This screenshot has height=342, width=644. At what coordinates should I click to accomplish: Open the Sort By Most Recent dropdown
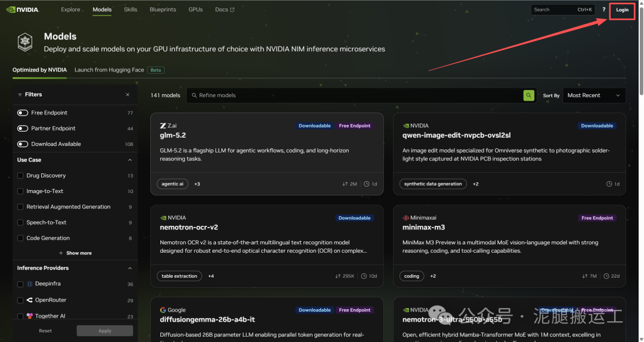point(594,95)
